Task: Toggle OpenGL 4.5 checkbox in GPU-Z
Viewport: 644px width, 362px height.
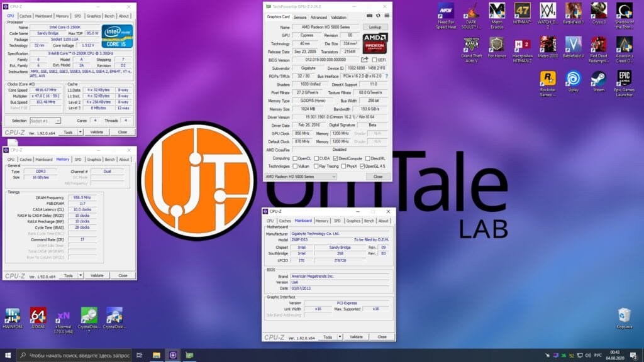Action: coord(362,166)
